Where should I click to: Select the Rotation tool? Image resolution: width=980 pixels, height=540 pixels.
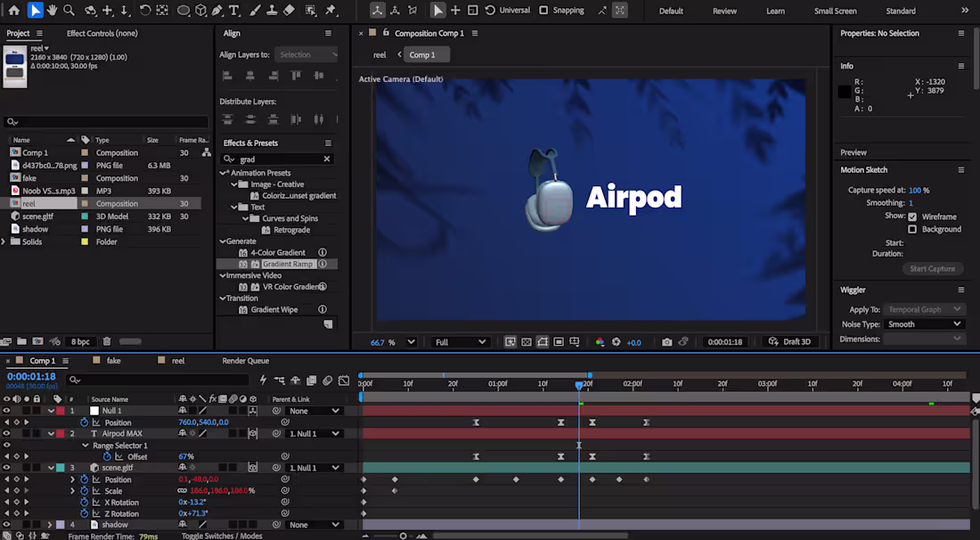(145, 10)
